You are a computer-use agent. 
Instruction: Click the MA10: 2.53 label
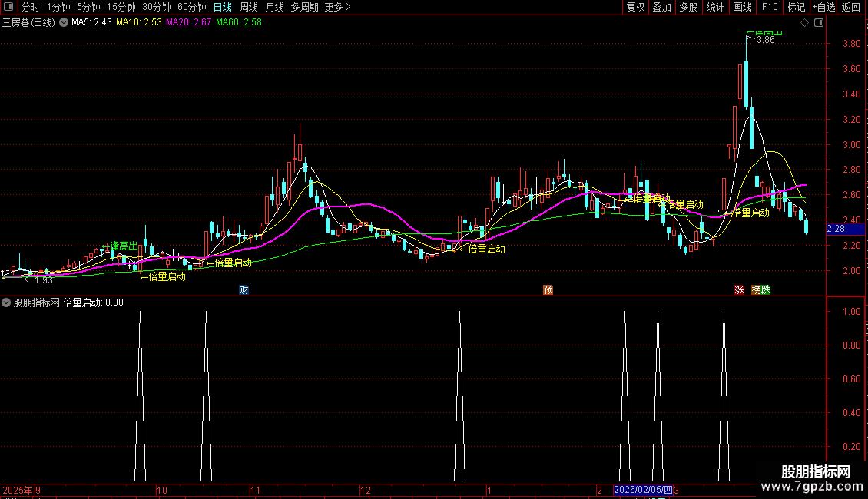pos(139,23)
